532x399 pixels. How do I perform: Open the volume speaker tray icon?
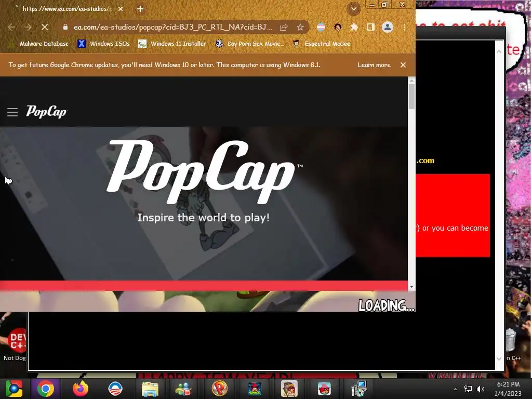click(x=481, y=389)
